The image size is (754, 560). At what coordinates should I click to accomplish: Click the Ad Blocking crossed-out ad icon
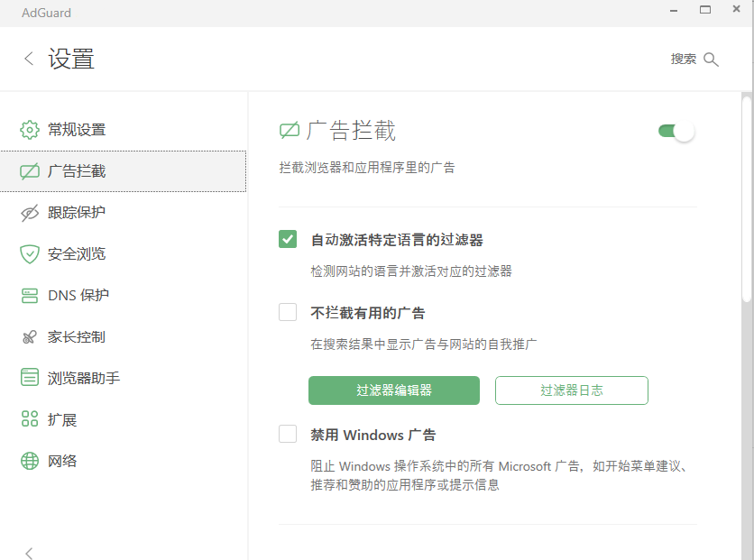(x=28, y=171)
